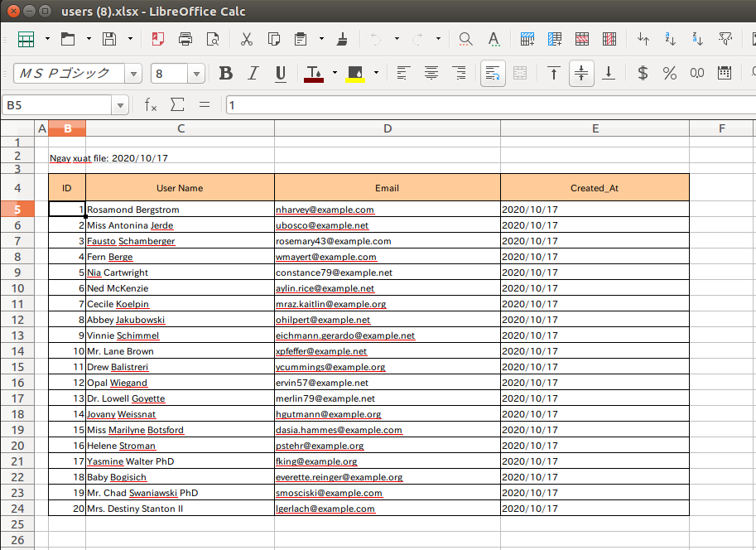
Task: Sort descending Z to A
Action: click(698, 39)
